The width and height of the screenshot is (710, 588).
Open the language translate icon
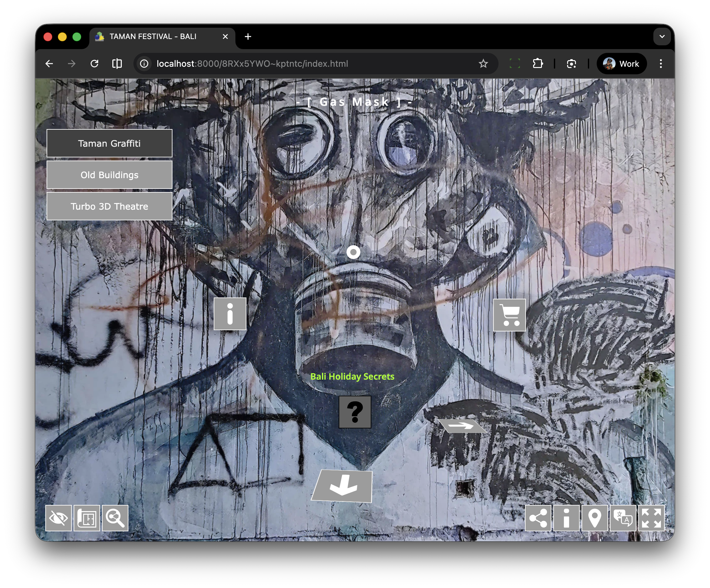[623, 518]
